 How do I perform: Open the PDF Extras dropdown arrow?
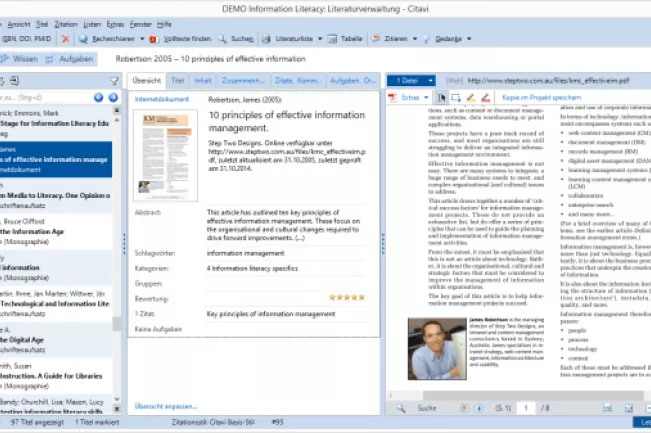tap(426, 98)
